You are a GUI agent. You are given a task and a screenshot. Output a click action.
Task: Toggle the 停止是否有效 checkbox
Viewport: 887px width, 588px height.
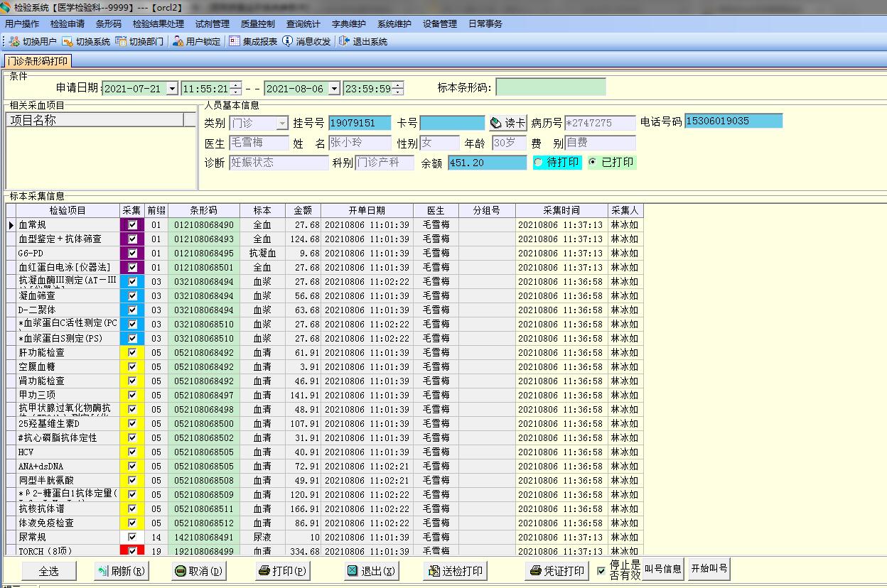click(601, 570)
